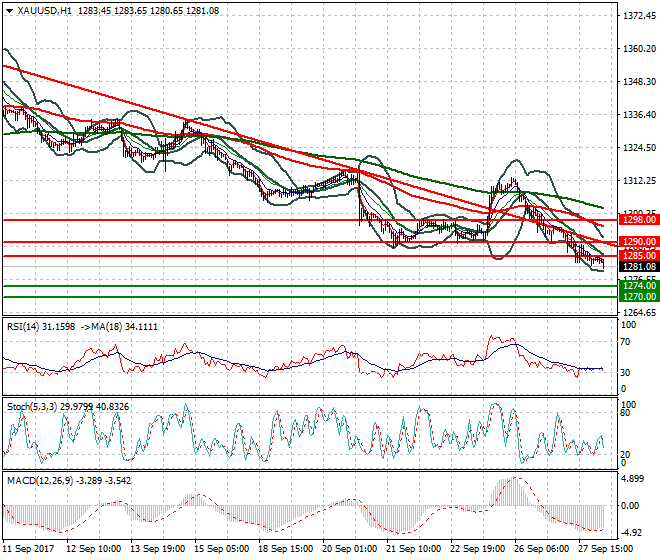Click the MACD scale value 4.899
Viewport: 660px width, 560px height.
coord(632,479)
